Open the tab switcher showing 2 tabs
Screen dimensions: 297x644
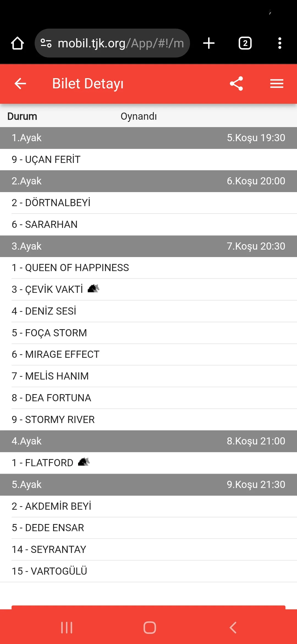click(x=245, y=43)
